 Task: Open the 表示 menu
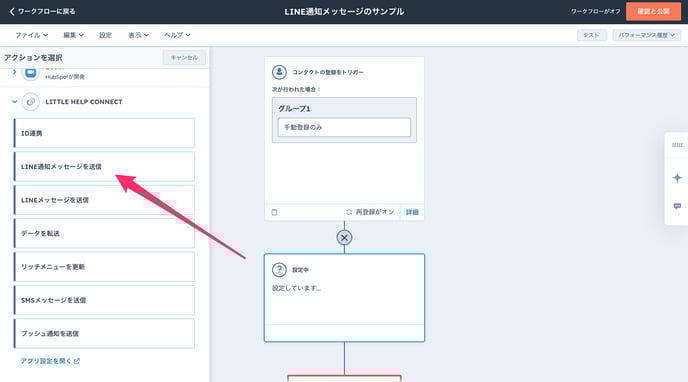pyautogui.click(x=138, y=35)
